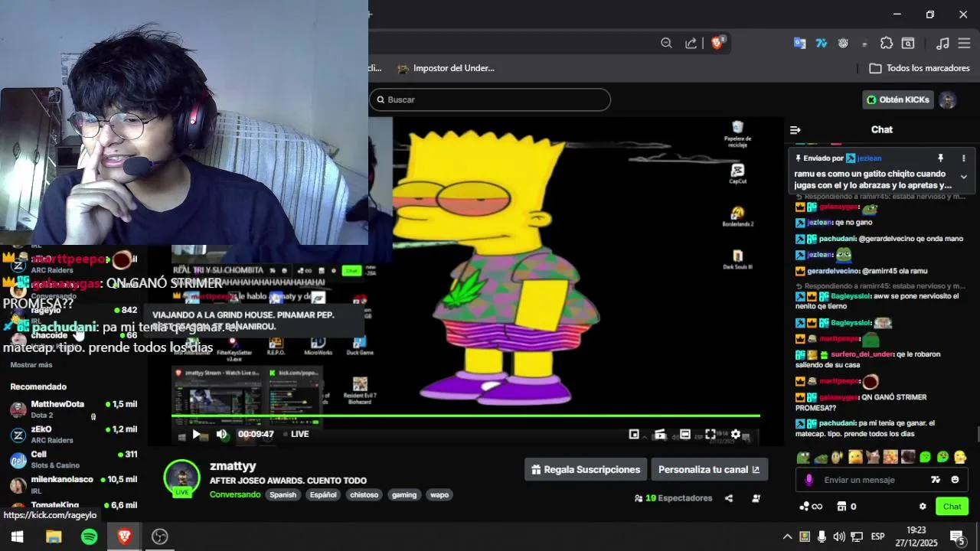The height and width of the screenshot is (551, 980).
Task: Expand the pinned message chevron
Action: click(963, 177)
